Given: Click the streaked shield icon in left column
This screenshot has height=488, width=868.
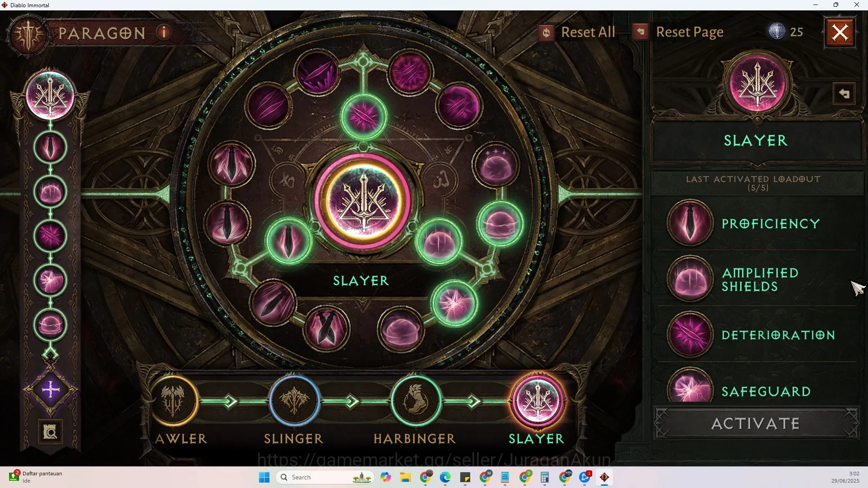Looking at the screenshot, I should pos(50,192).
